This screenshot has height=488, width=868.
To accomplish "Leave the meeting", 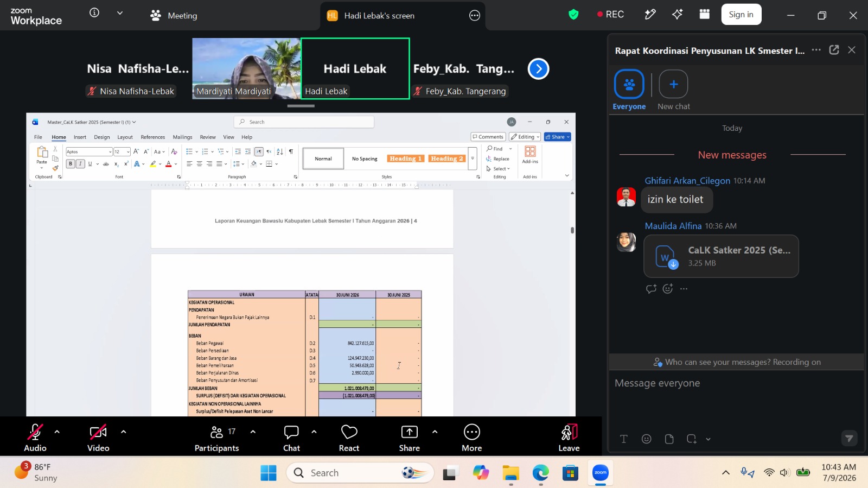I will coord(569,438).
